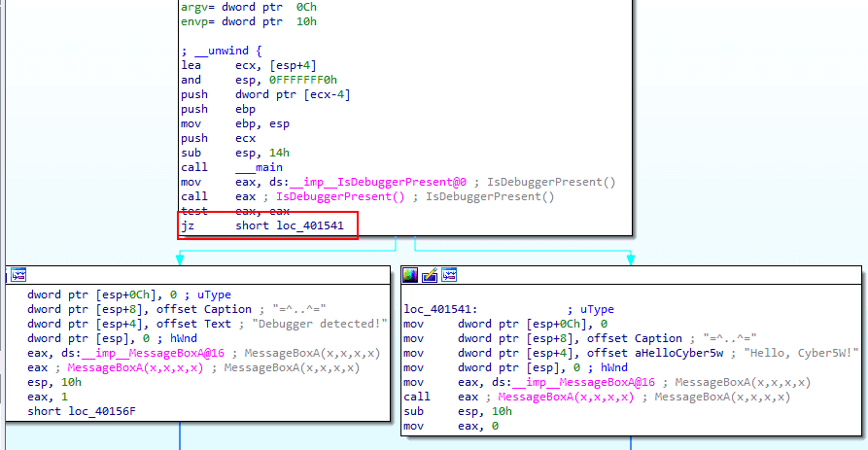
Task: Select the 'argv= dword ptr 0Ch' line
Action: pyautogui.click(x=249, y=7)
